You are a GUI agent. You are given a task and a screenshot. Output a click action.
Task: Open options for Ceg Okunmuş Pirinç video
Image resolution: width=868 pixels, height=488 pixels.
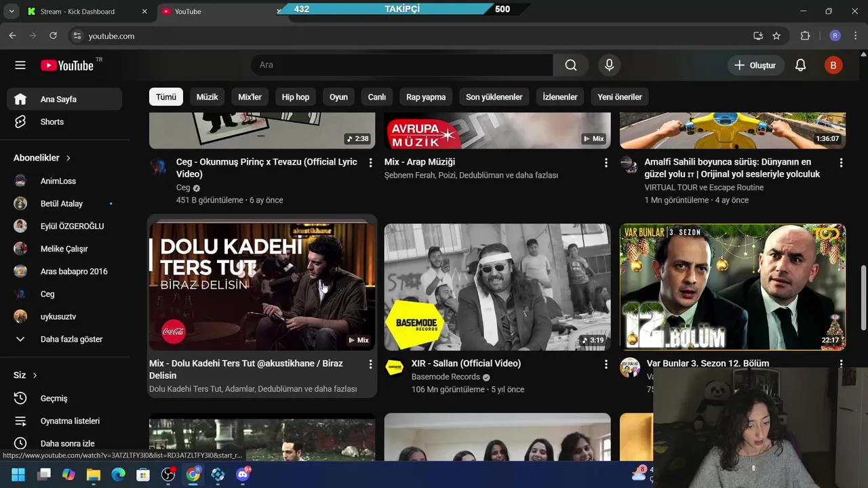pos(370,163)
